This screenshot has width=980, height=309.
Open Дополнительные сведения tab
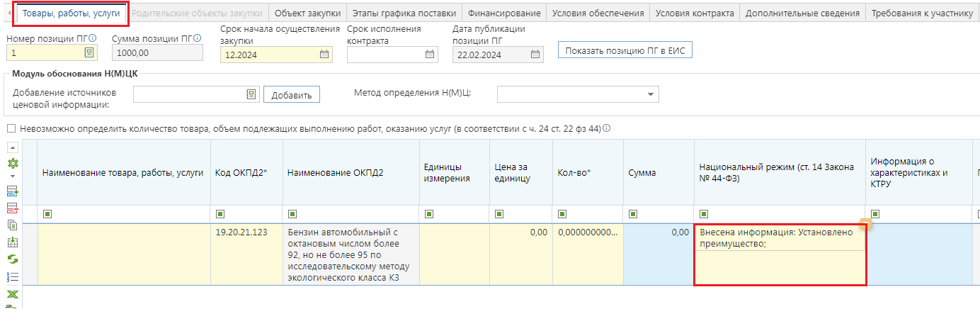[x=802, y=13]
